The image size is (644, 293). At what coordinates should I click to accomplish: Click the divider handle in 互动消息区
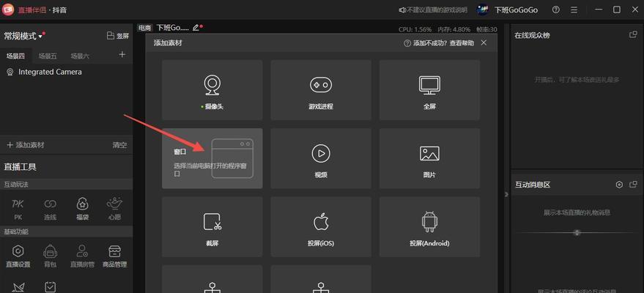tap(577, 233)
